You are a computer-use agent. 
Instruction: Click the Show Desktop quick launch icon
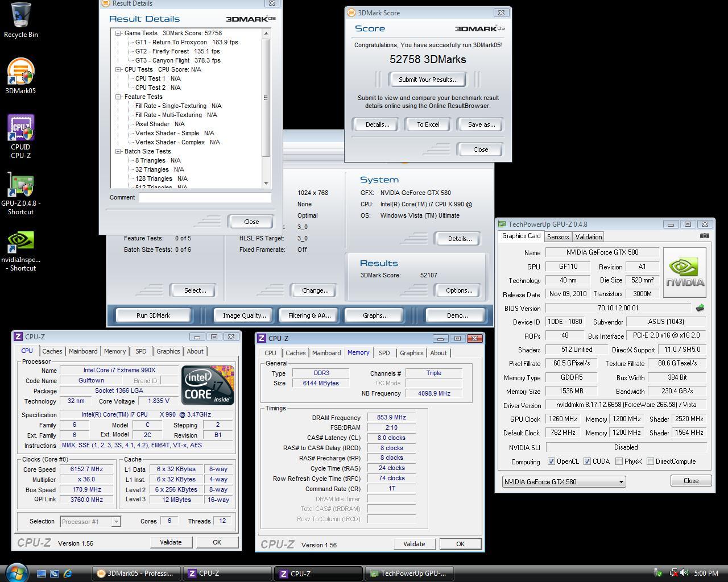click(42, 573)
